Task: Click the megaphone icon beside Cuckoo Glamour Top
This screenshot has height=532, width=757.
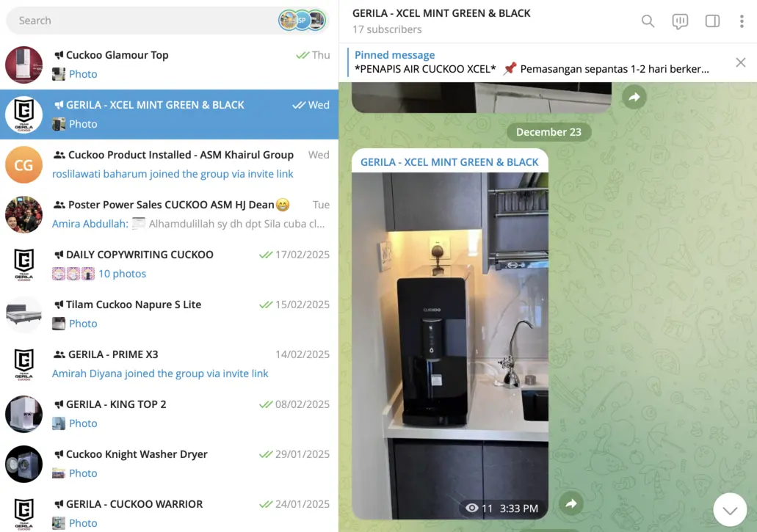Action: [x=59, y=55]
